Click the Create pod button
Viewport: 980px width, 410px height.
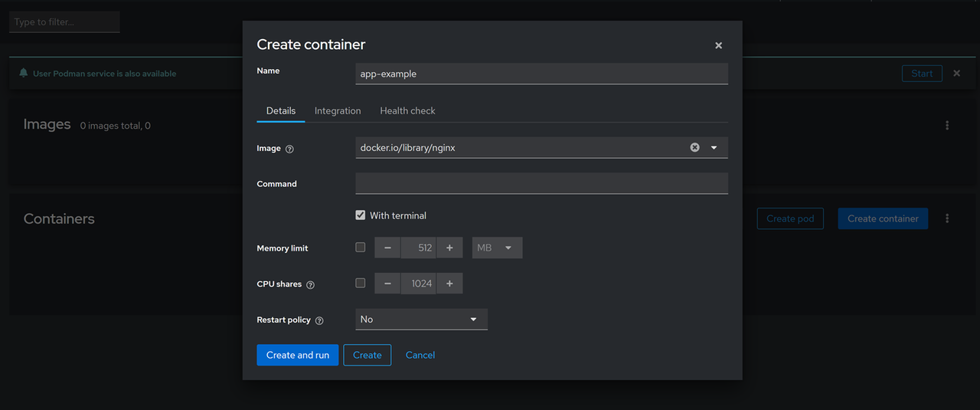[x=790, y=218]
